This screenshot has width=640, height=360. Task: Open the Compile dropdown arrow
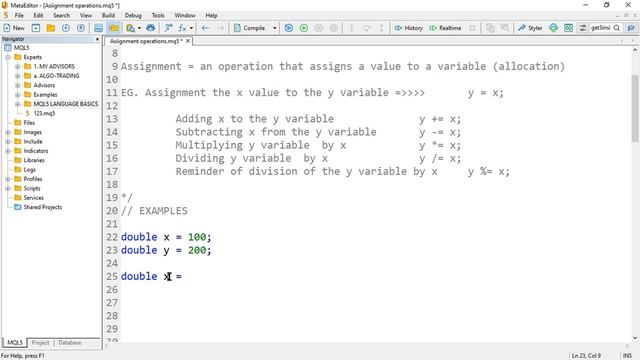(274, 28)
